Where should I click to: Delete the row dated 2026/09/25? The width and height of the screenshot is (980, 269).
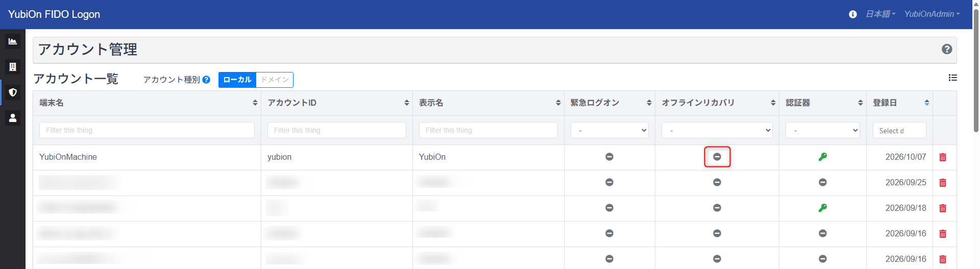(943, 183)
